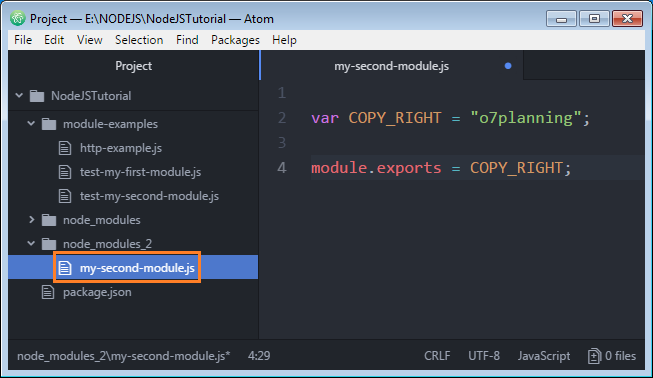Switch to the my-second-module.js tab

(x=391, y=66)
